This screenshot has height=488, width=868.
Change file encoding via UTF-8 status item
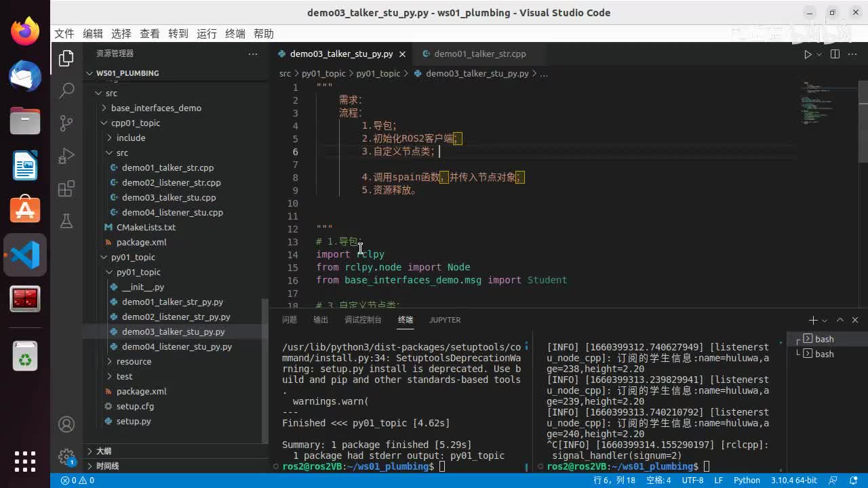click(692, 481)
